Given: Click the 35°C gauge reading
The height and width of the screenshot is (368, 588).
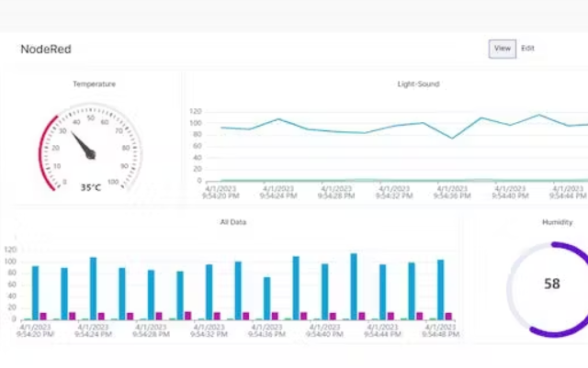Looking at the screenshot, I should pos(90,187).
